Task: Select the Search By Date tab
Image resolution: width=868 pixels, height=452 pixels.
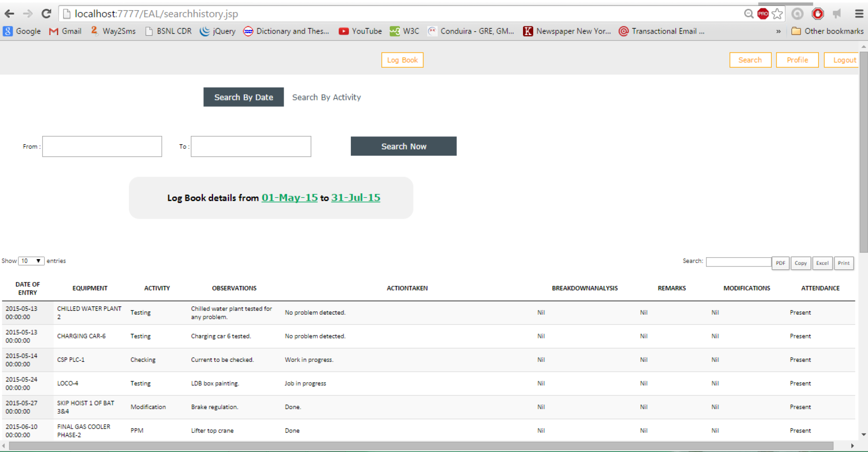Action: coord(243,97)
